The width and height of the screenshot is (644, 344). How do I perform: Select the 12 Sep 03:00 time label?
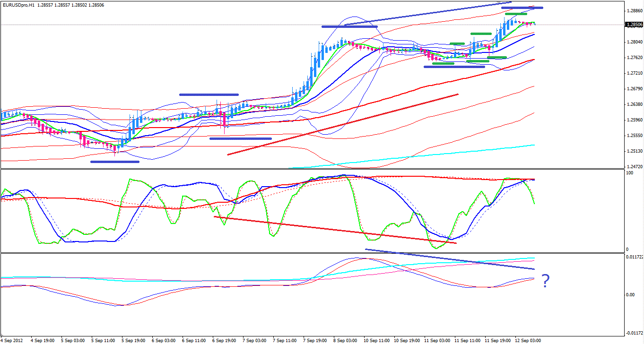click(528, 340)
